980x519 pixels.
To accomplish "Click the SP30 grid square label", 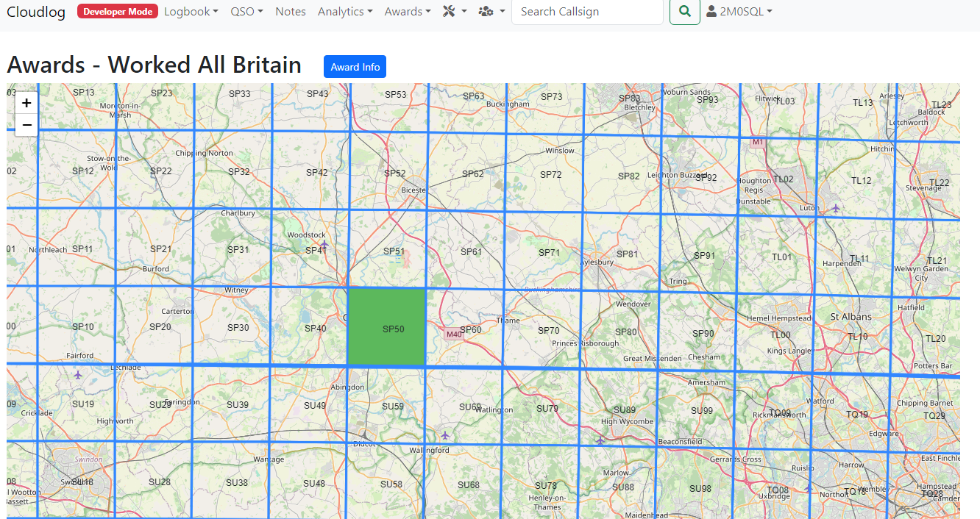I will (238, 328).
